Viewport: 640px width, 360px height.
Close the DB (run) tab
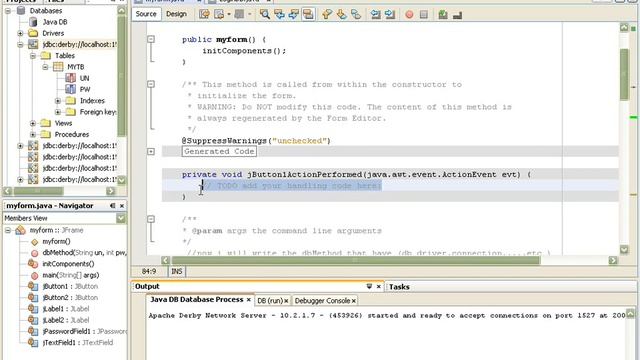point(286,301)
